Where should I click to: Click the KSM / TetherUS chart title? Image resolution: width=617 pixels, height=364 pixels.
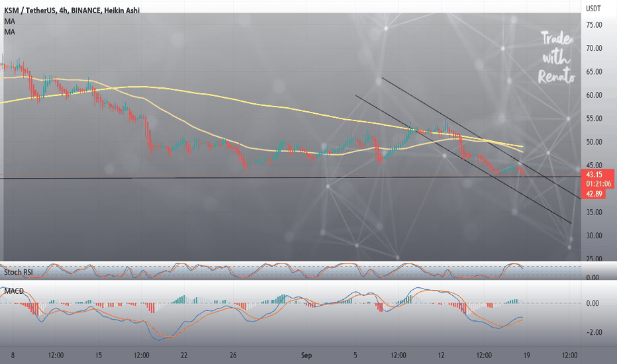point(72,10)
